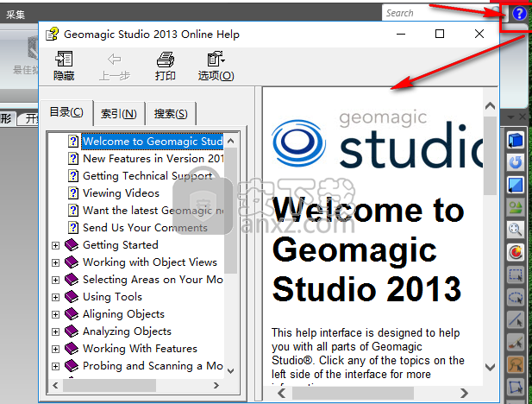This screenshot has width=532, height=404.
Task: Click help content scroll left arrow
Action: pos(282,393)
